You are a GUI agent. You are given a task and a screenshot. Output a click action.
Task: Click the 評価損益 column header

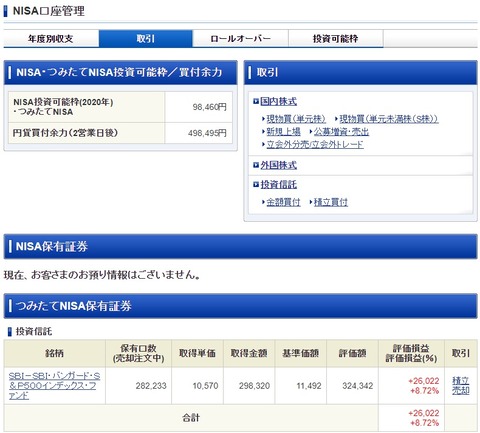[x=411, y=353]
